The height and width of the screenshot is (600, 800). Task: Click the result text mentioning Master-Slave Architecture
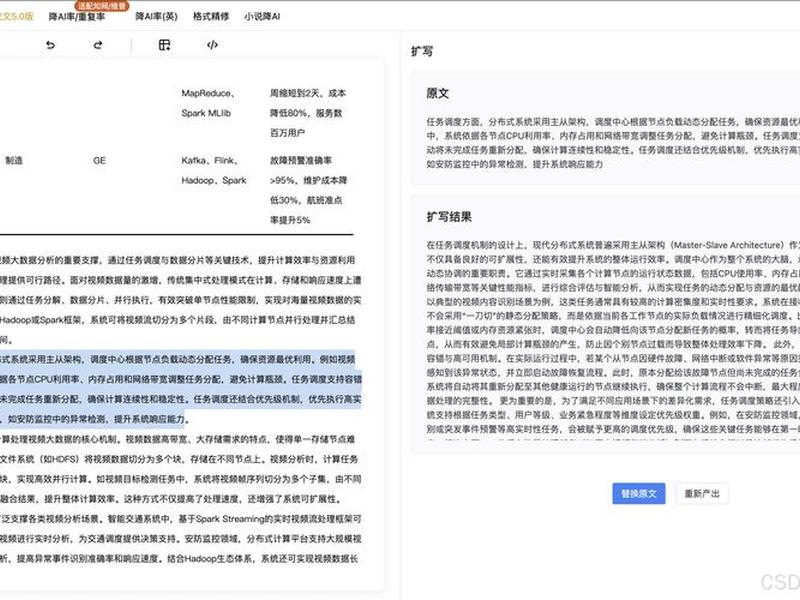(613, 245)
